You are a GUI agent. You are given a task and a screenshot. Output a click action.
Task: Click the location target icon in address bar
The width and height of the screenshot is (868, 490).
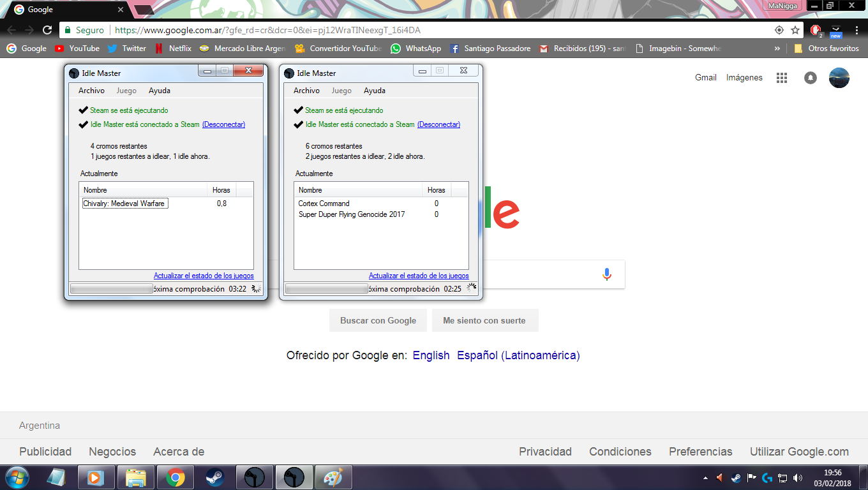779,30
